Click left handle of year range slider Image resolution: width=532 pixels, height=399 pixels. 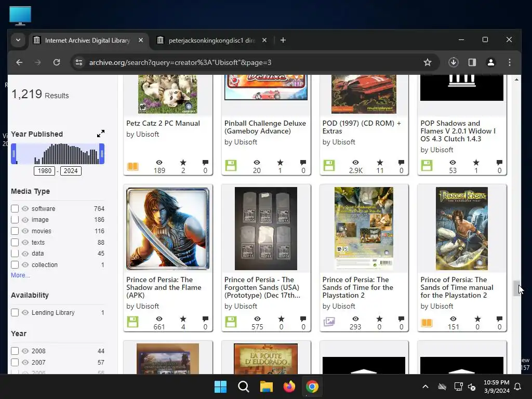pos(14,154)
